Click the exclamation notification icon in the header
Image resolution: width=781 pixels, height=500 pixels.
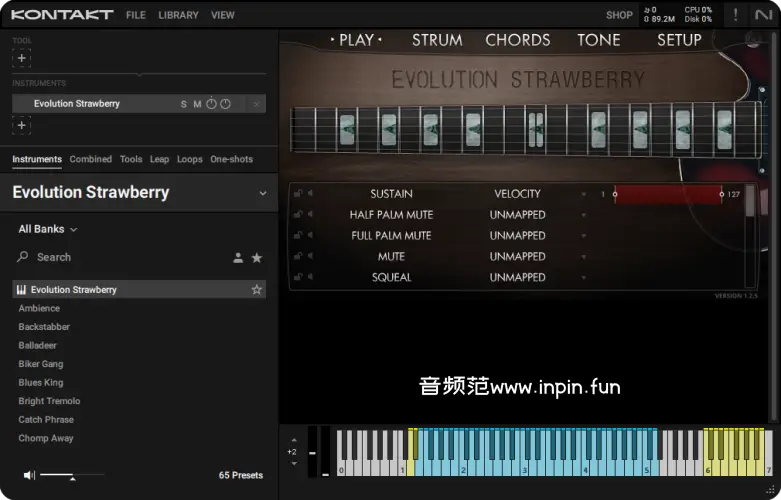736,15
